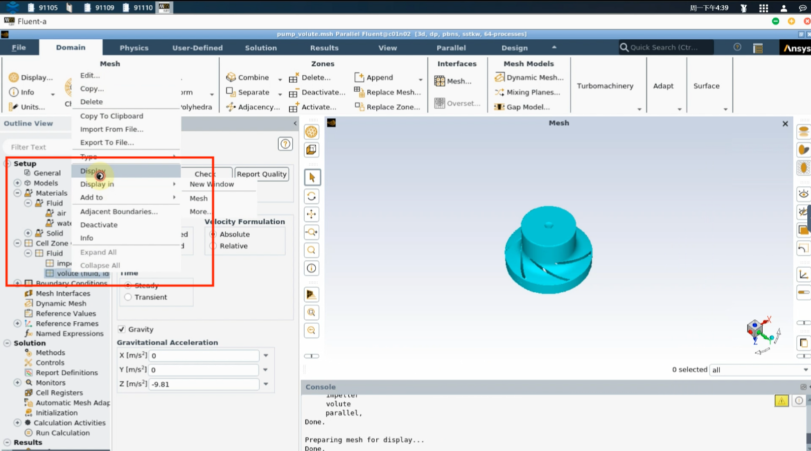The width and height of the screenshot is (811, 451).
Task: Open Gap Model dialog
Action: [x=522, y=107]
